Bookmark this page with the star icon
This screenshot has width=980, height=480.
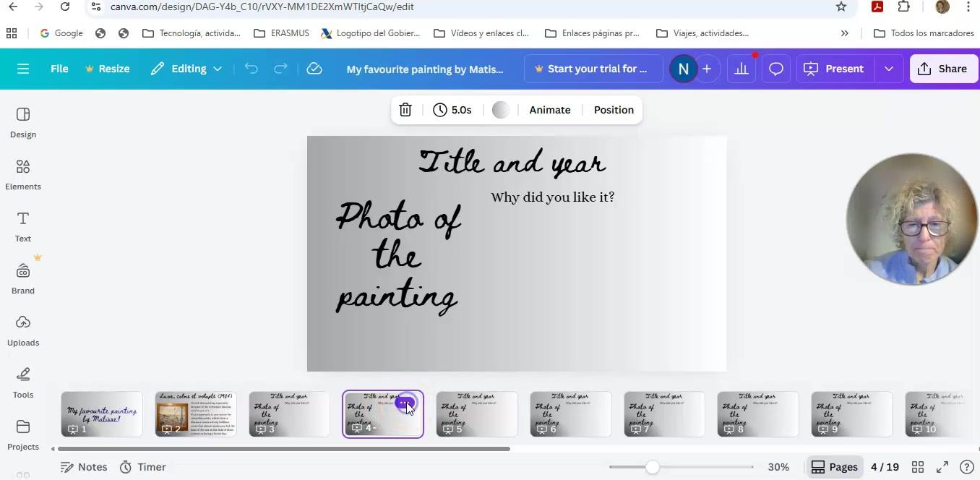841,7
